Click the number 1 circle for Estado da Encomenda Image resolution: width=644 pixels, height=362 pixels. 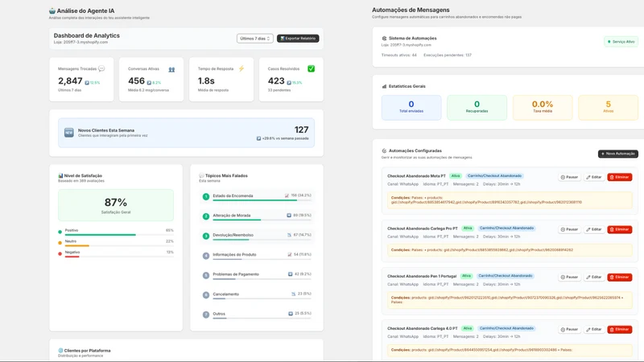206,196
